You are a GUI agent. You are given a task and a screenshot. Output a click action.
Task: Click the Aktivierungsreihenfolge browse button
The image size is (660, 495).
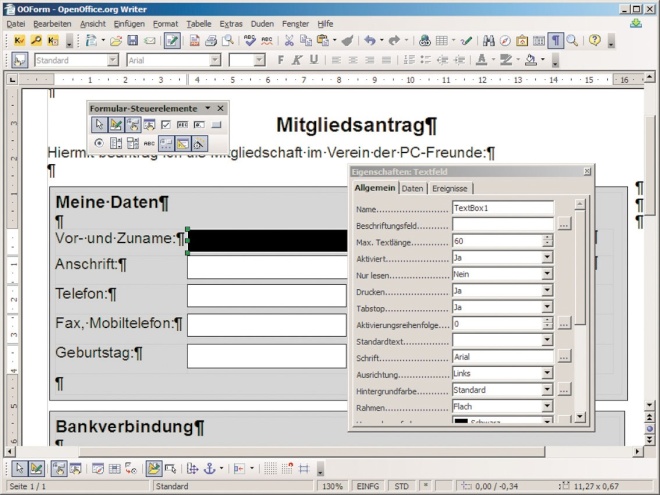pos(564,324)
